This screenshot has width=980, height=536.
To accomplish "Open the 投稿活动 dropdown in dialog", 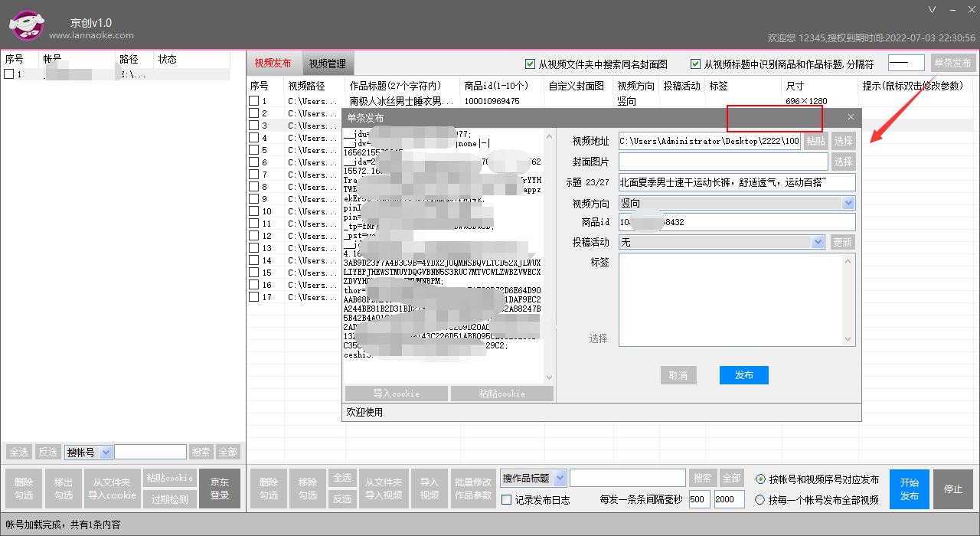I will (x=818, y=242).
